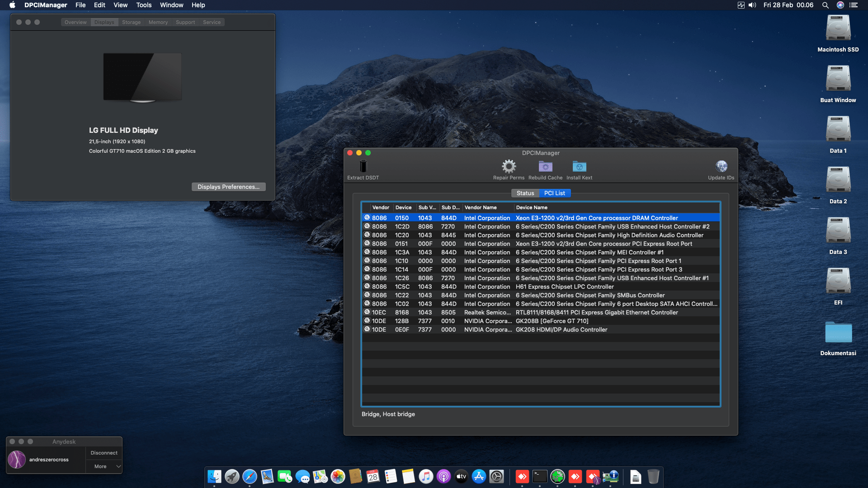868x488 pixels.
Task: Open the Apple menu
Action: coord(12,5)
